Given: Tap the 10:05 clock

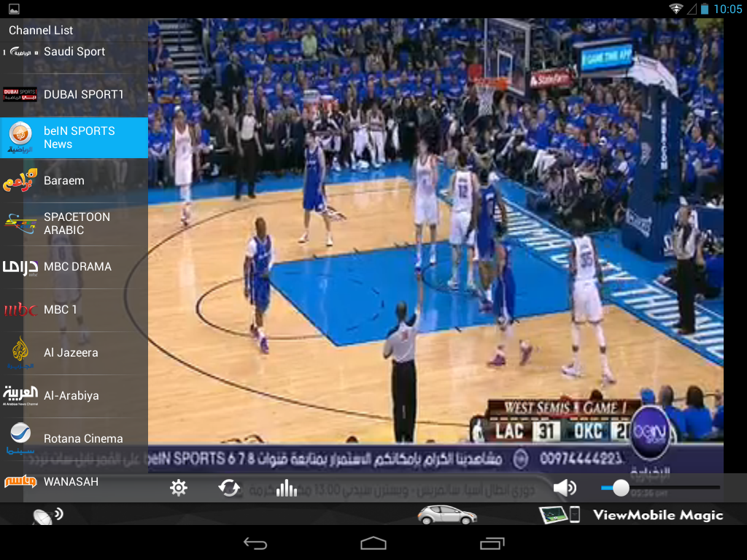Looking at the screenshot, I should [x=728, y=9].
